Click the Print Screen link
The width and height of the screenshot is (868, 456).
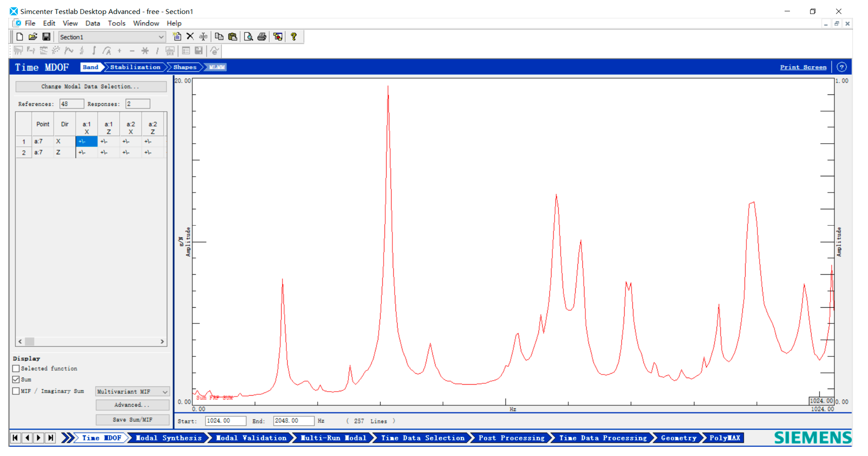803,67
